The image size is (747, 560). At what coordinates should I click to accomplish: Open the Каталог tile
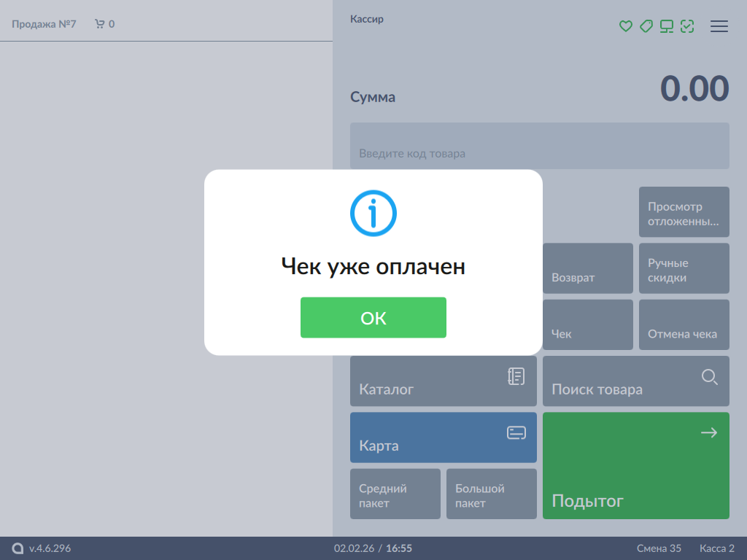(x=444, y=381)
